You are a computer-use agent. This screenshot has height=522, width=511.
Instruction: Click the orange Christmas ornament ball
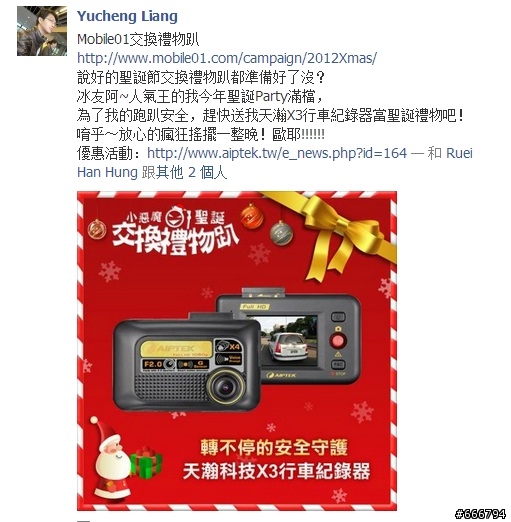click(x=252, y=216)
